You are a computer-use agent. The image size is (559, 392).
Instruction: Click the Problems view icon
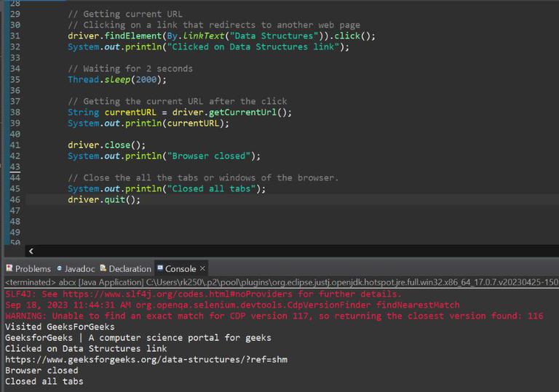tap(9, 268)
